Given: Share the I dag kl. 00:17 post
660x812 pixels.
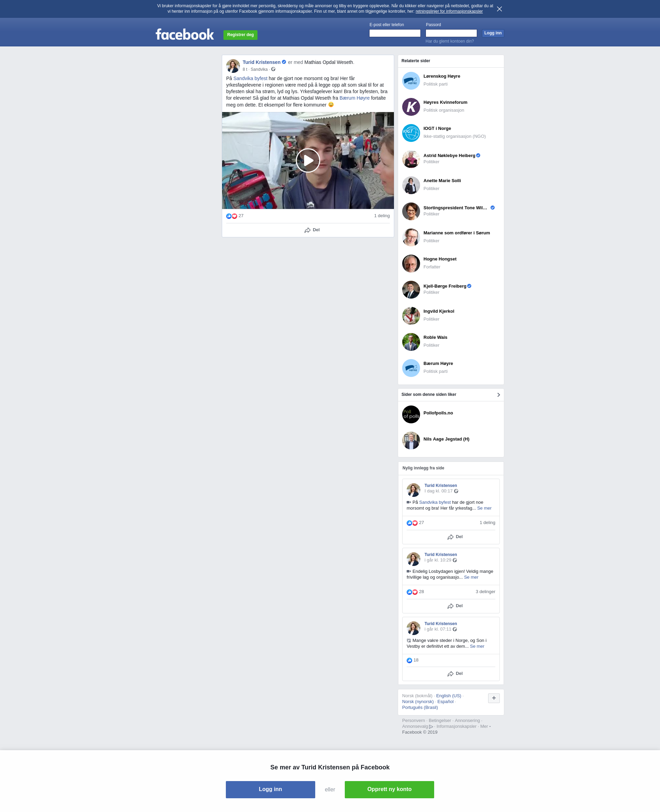Looking at the screenshot, I should 455,537.
